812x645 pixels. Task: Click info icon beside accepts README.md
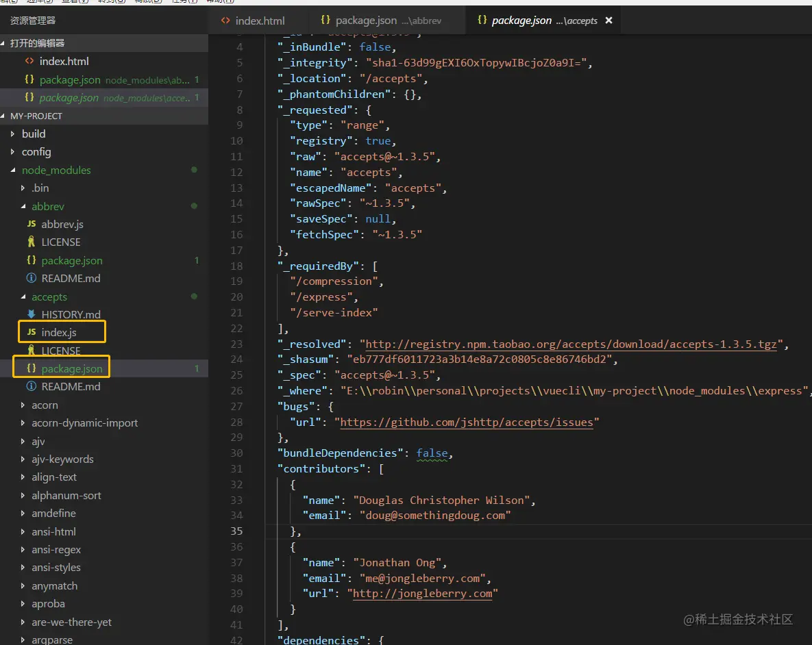pos(31,386)
